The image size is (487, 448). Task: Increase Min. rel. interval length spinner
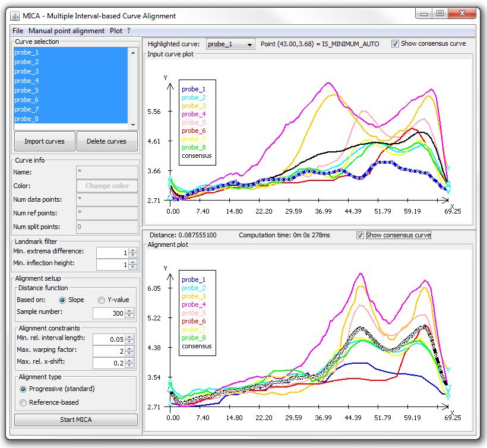click(129, 337)
